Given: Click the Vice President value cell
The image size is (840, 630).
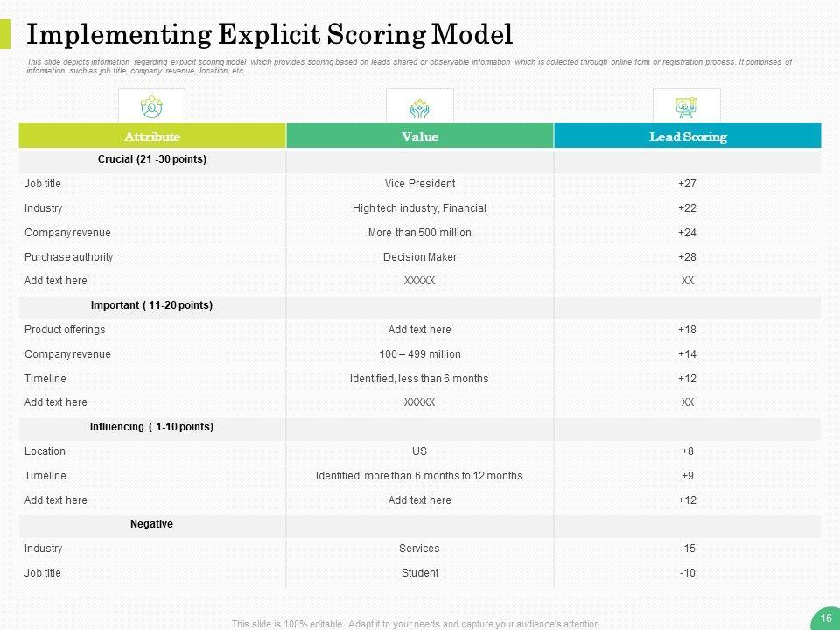Looking at the screenshot, I should click(420, 184).
